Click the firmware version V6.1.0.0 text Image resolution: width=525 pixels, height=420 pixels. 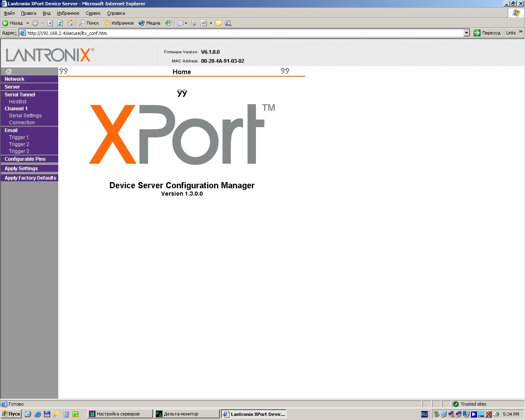(210, 52)
